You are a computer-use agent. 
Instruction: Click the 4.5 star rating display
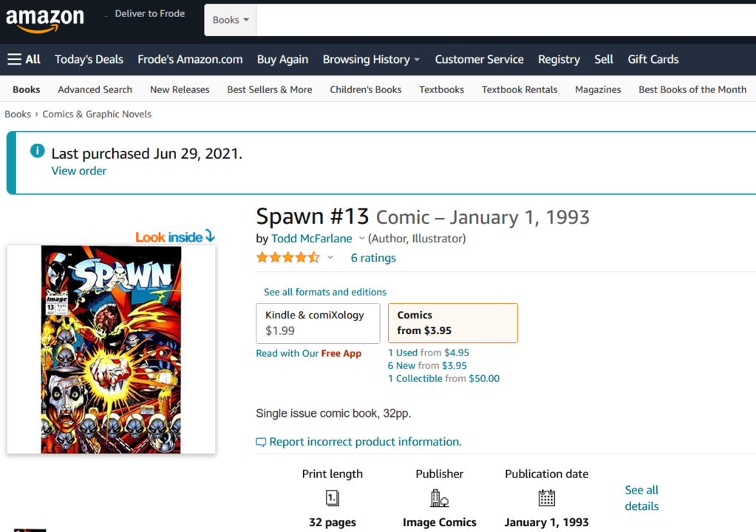(x=288, y=256)
